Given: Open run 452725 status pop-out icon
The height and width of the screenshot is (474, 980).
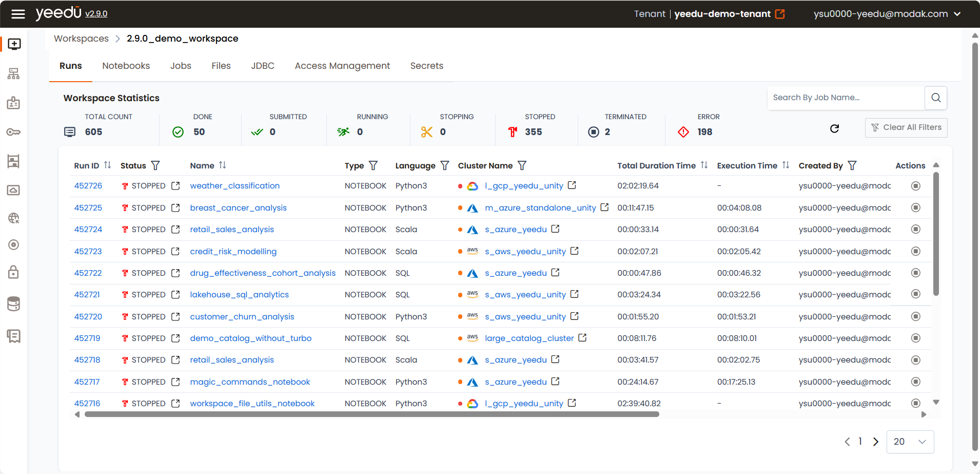Looking at the screenshot, I should pos(175,208).
